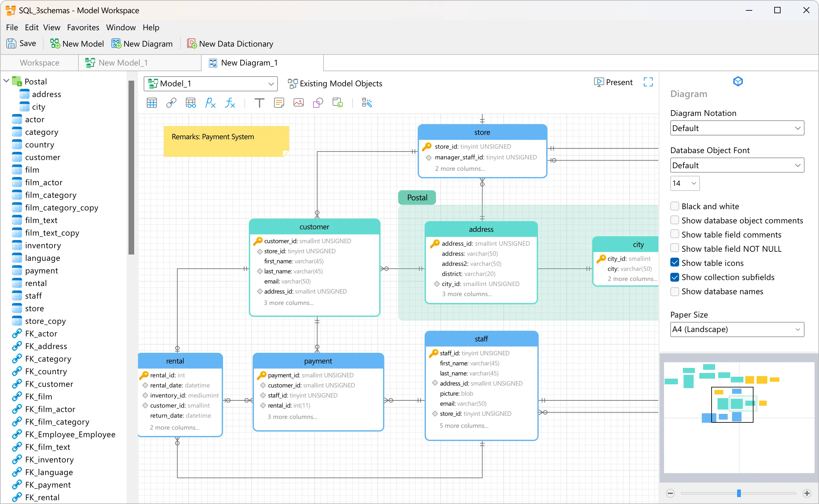This screenshot has width=819, height=504.
Task: Click the address table header
Action: tap(481, 229)
